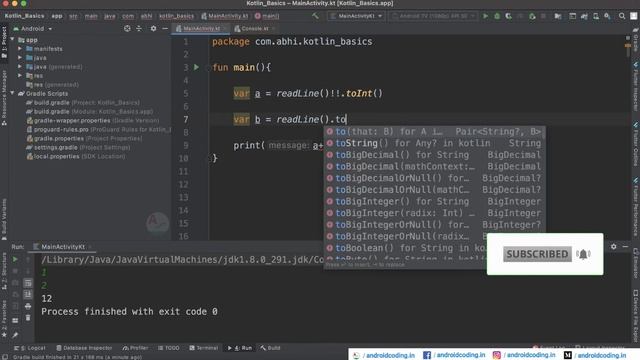Click Run with Coverage icon in toolbar
This screenshot has height=360, width=640.
[x=509, y=16]
